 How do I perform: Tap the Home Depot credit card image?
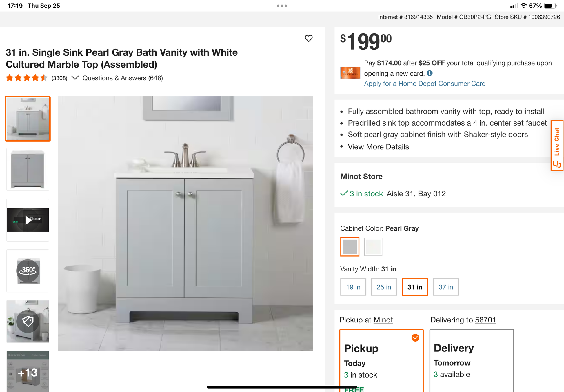(x=350, y=73)
